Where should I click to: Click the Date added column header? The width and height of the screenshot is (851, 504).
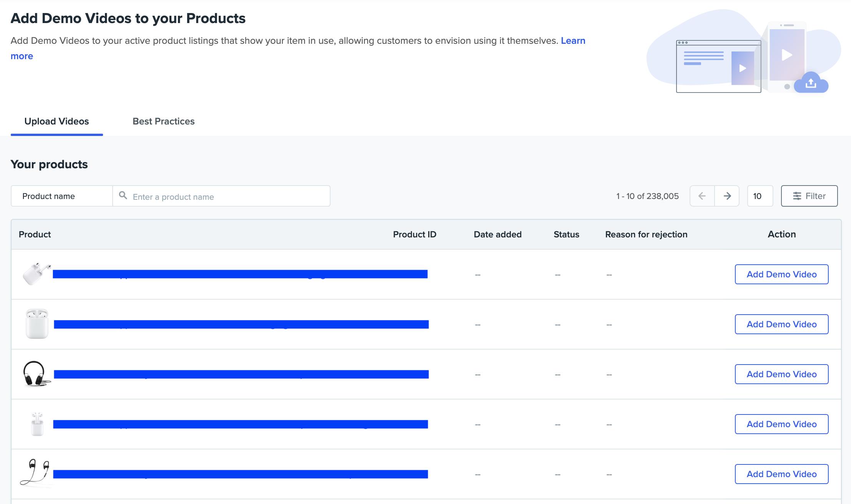pos(497,234)
